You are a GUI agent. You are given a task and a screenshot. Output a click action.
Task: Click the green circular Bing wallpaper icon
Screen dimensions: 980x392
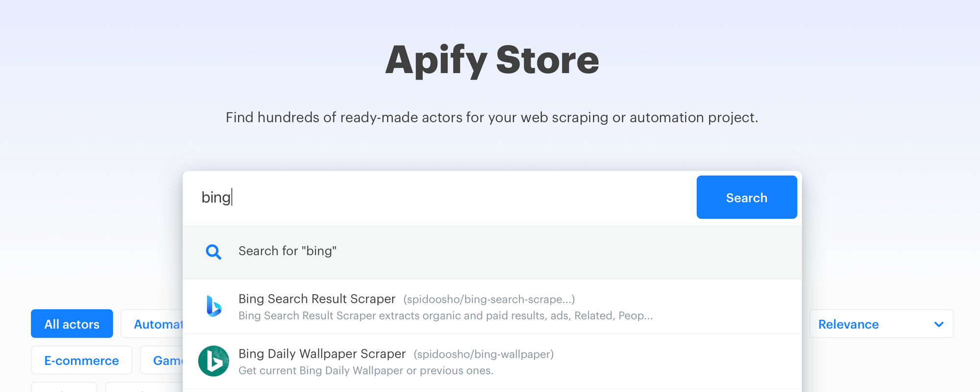pos(214,361)
